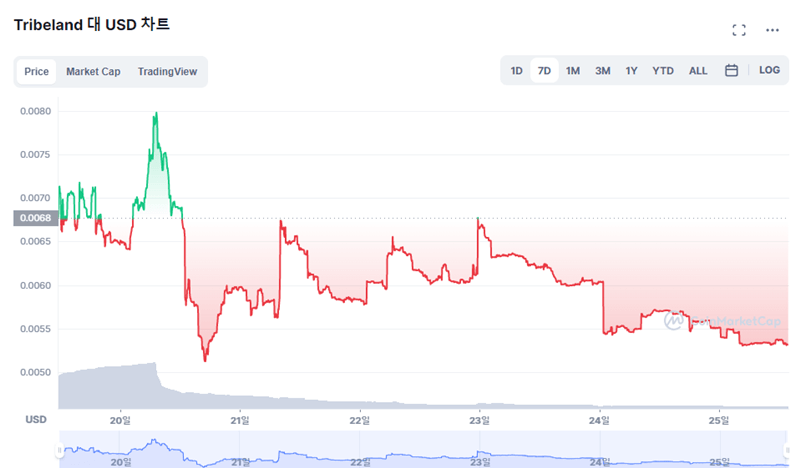Viewport: 800px width, 468px height.
Task: Select the 1Y time range
Action: 631,70
